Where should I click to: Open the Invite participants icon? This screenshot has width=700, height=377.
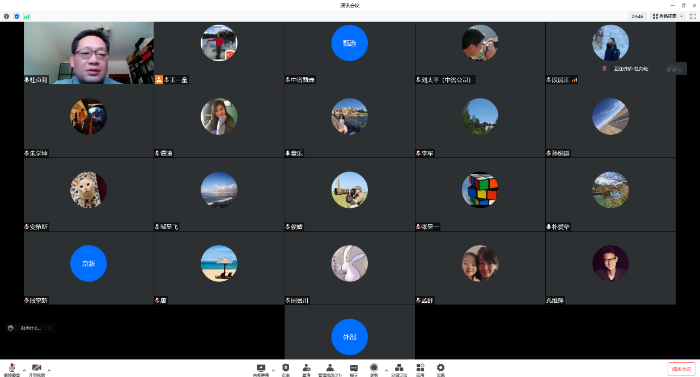coord(306,369)
